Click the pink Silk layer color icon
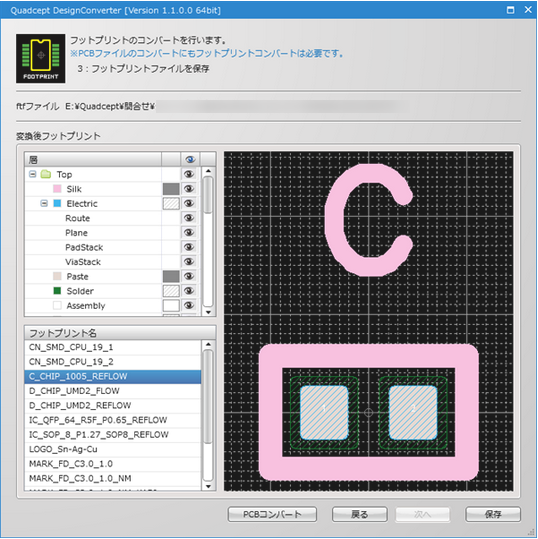 (x=57, y=189)
